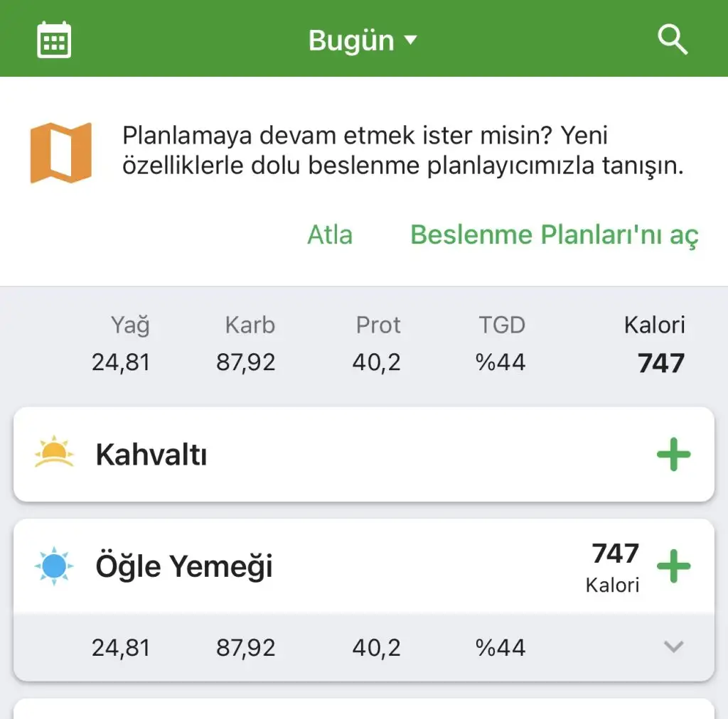Viewport: 728px width, 719px height.
Task: Add food to Öğle Yemeği with plus
Action: pyautogui.click(x=673, y=566)
